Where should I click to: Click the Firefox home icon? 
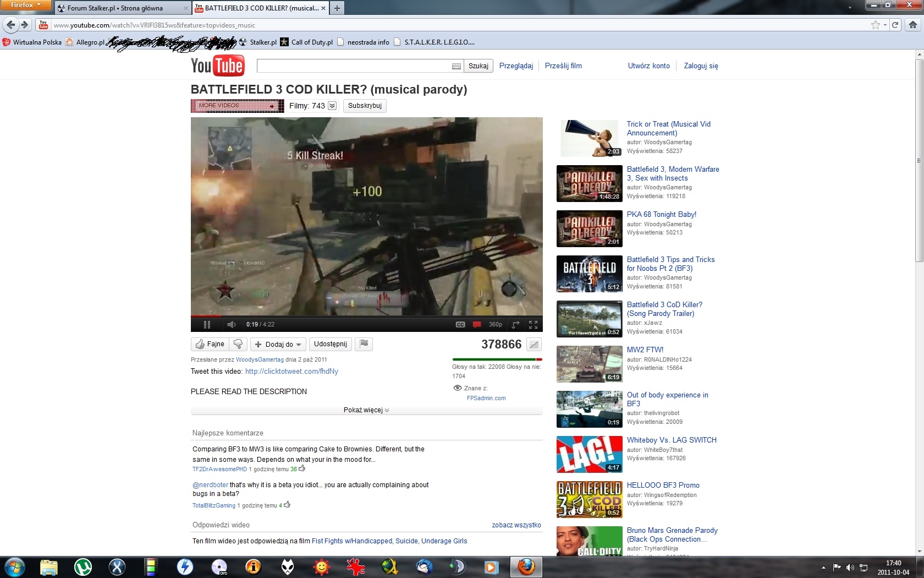[913, 25]
